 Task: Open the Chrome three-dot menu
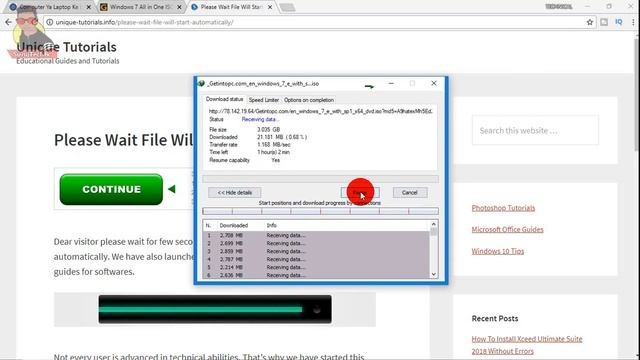[633, 22]
